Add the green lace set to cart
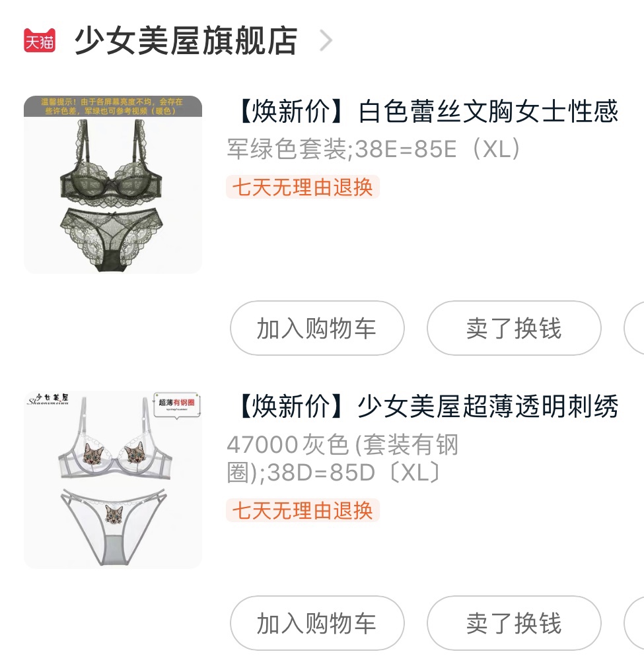The image size is (644, 664). [317, 328]
